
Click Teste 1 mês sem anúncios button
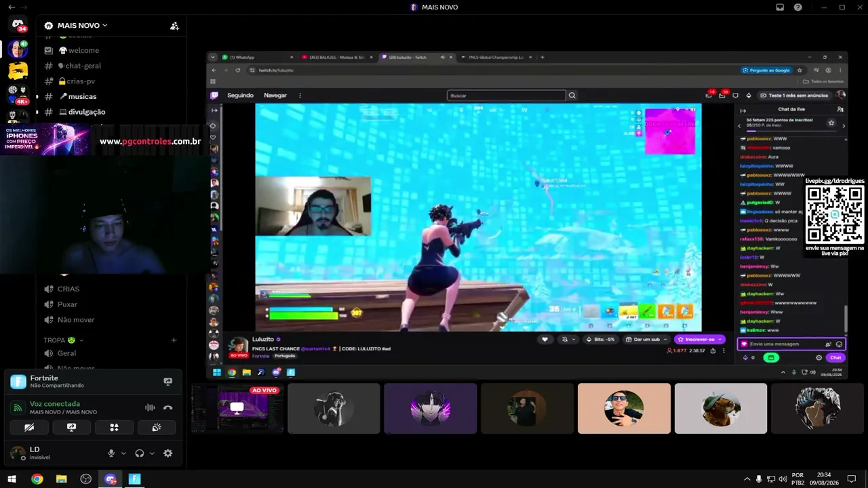click(794, 96)
